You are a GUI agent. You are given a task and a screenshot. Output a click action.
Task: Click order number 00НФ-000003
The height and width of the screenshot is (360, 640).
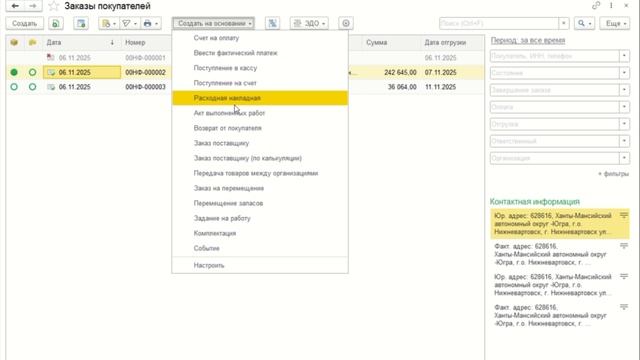[x=145, y=87]
